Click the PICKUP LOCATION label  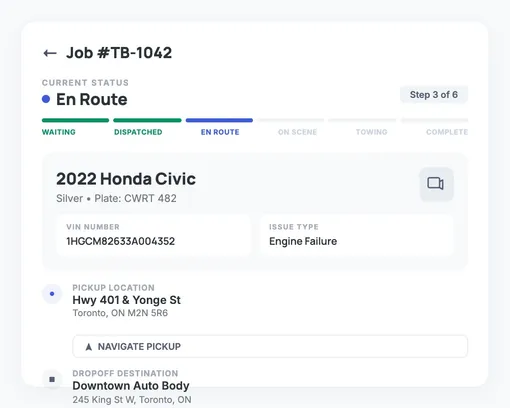(x=114, y=288)
